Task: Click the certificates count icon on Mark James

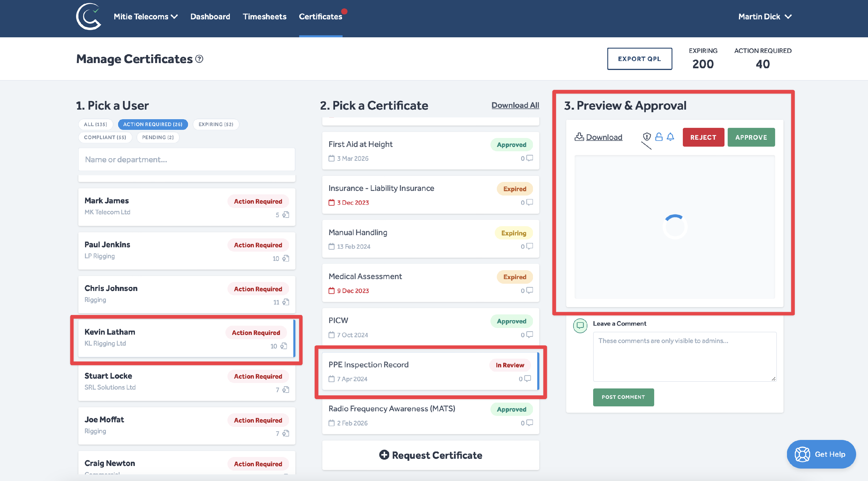Action: [x=286, y=215]
